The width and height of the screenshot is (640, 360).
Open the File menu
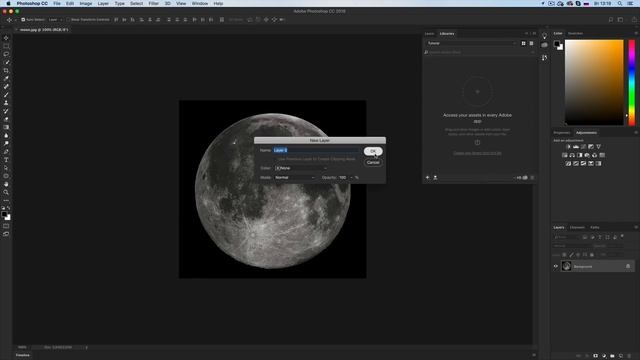tap(57, 3)
